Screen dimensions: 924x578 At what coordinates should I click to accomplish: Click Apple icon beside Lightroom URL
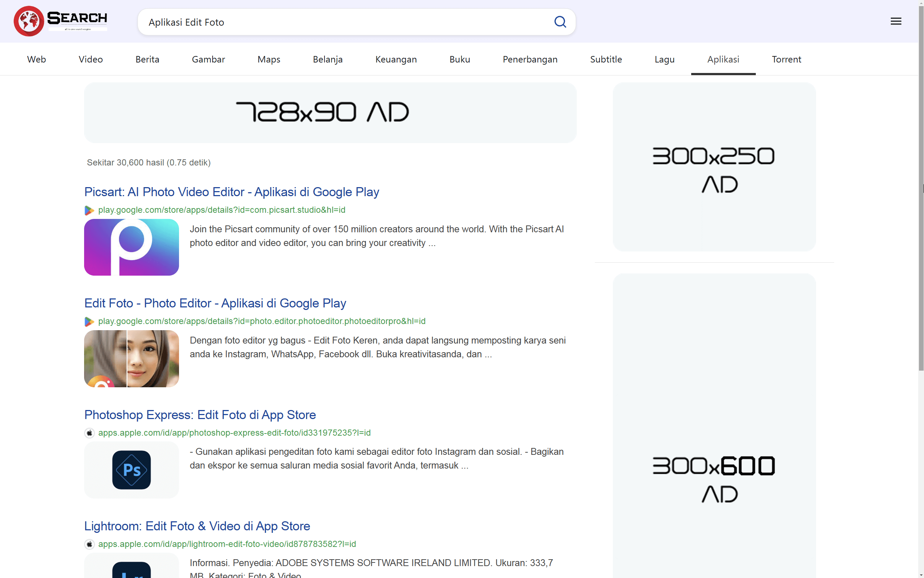(90, 544)
